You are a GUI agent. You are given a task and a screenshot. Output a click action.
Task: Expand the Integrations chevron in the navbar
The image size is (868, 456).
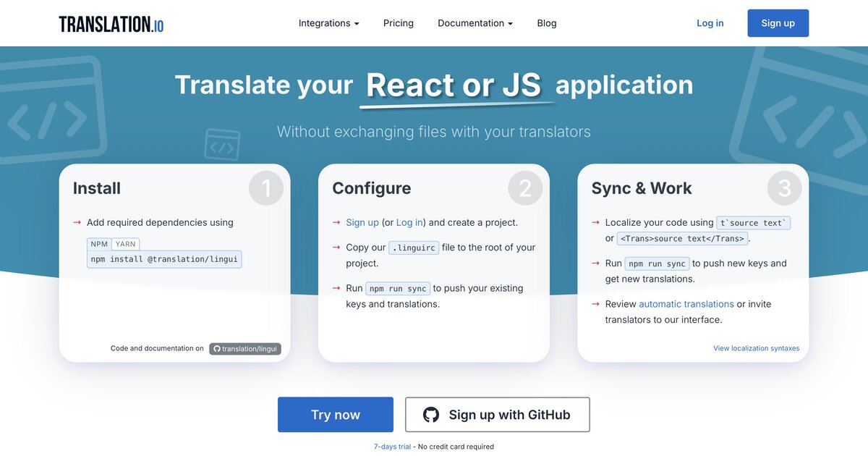pos(357,23)
